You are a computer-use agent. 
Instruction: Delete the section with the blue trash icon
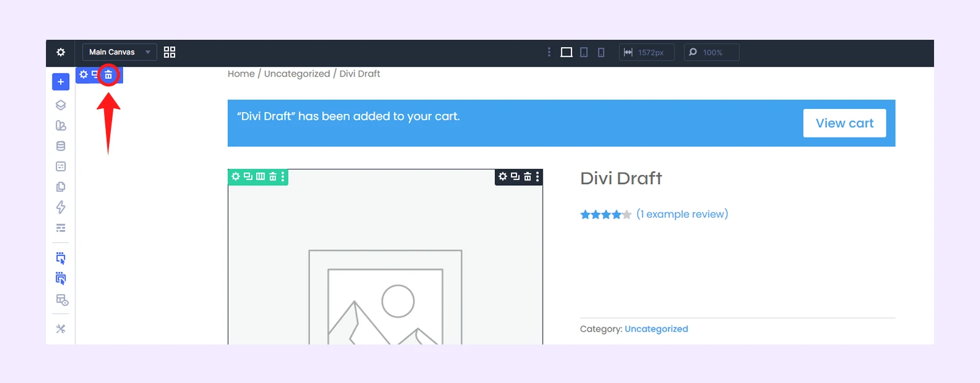pos(108,75)
